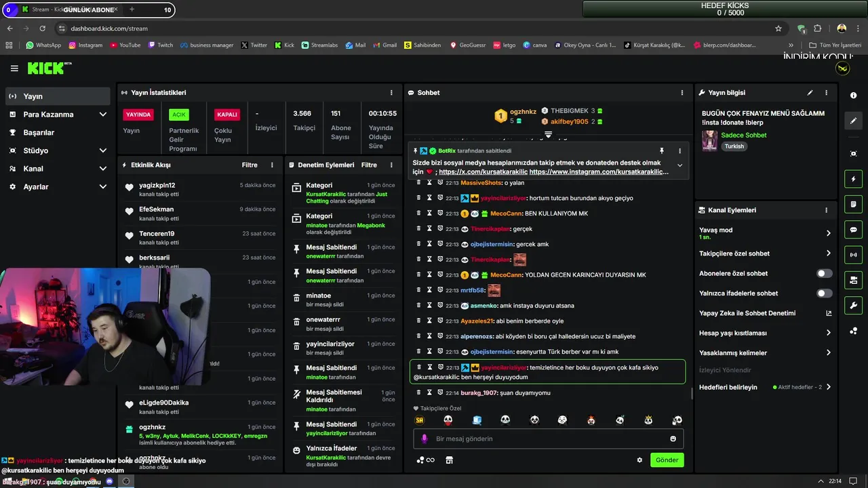Open Sohbet panel three-dot menu
The height and width of the screenshot is (488, 868).
(682, 93)
